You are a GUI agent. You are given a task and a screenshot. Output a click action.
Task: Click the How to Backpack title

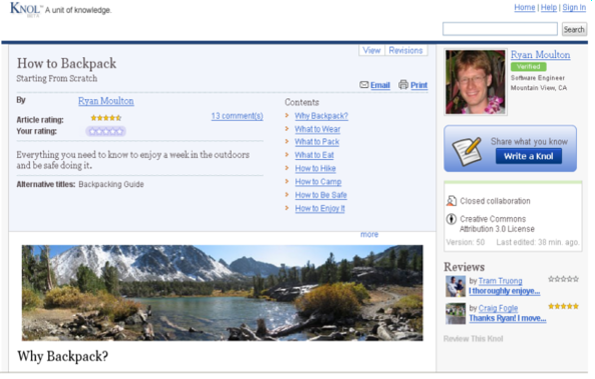pos(66,63)
